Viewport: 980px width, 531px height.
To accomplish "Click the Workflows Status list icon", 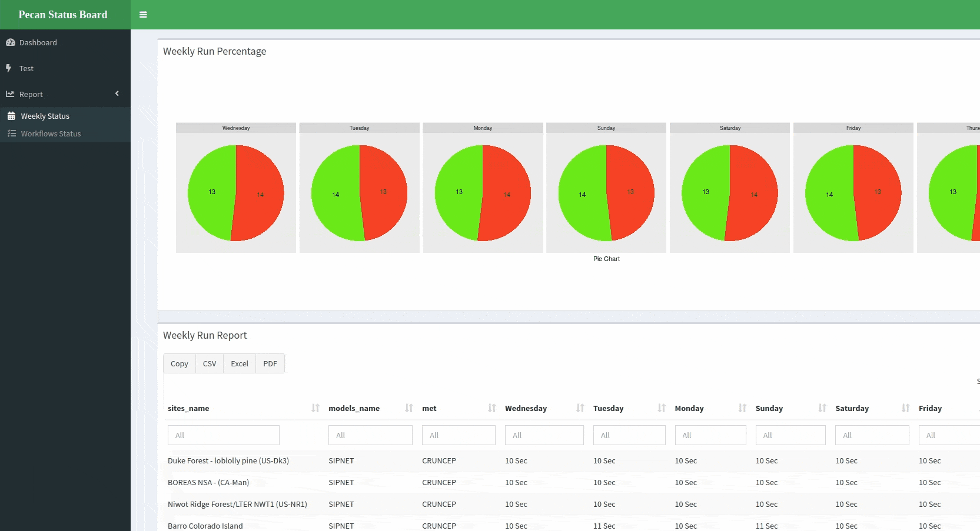I will [x=11, y=133].
